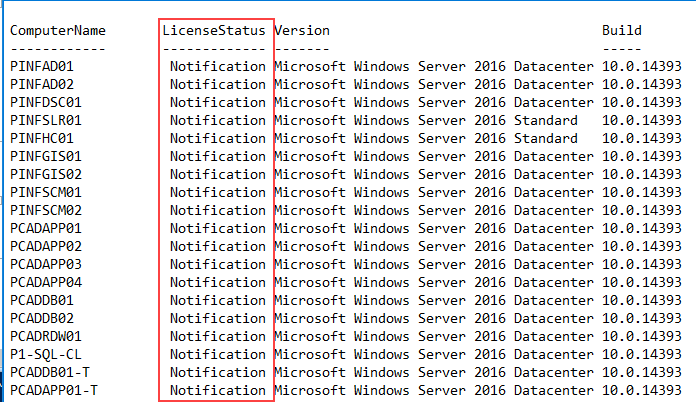The height and width of the screenshot is (402, 696).
Task: Click build 10.0.14393 in PCADAPP01-T row
Action: [641, 390]
